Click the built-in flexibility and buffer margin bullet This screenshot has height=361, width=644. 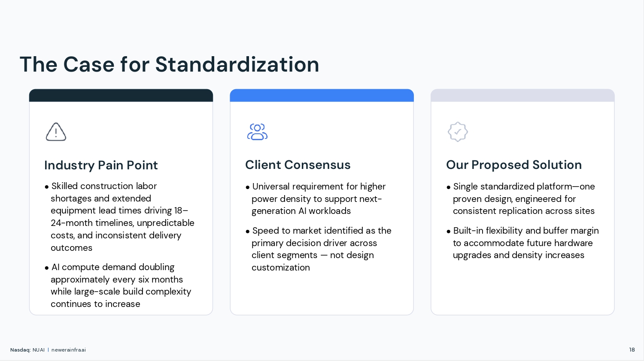pos(525,243)
